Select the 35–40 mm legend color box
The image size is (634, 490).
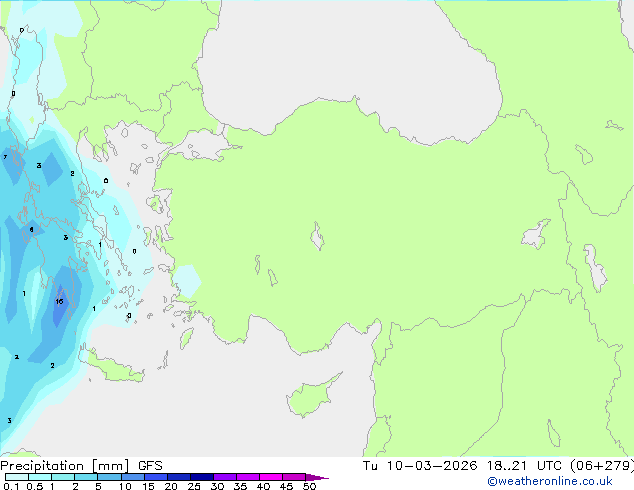[247, 477]
